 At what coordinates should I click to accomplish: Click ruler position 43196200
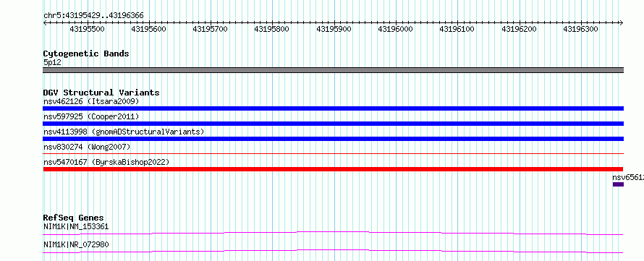click(519, 29)
